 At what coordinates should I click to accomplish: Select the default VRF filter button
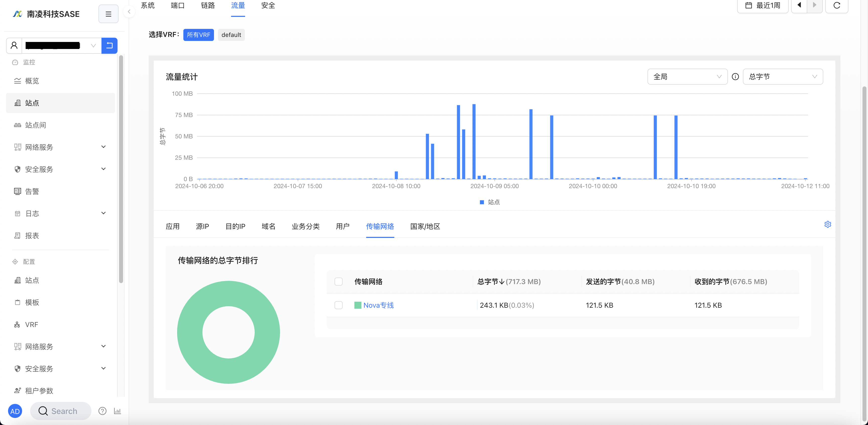click(x=231, y=35)
